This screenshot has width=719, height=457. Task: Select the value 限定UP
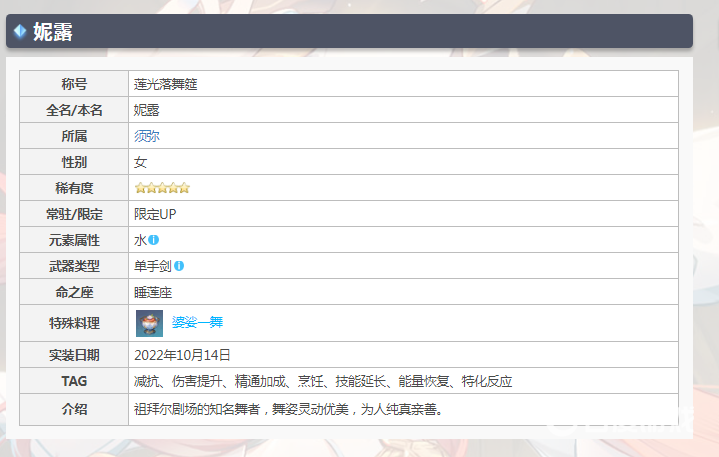click(155, 214)
